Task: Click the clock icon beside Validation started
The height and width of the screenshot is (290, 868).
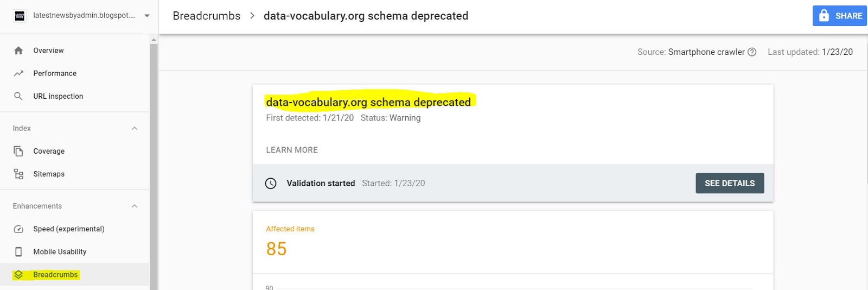Action: [x=271, y=184]
